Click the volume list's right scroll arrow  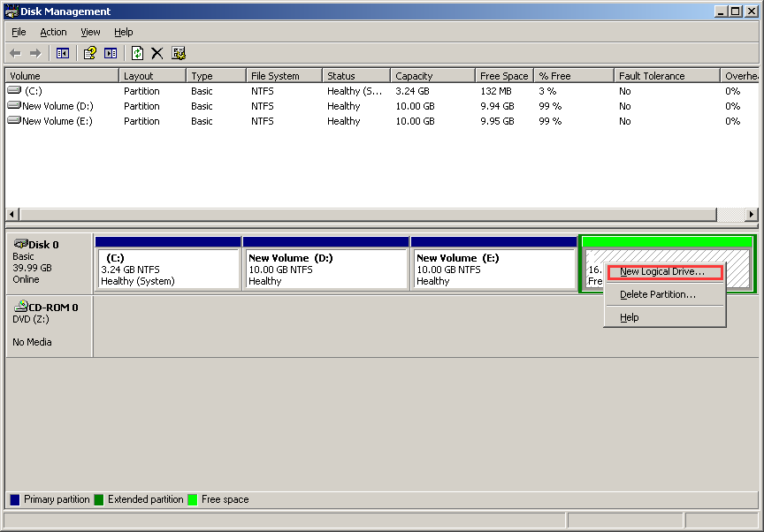752,214
